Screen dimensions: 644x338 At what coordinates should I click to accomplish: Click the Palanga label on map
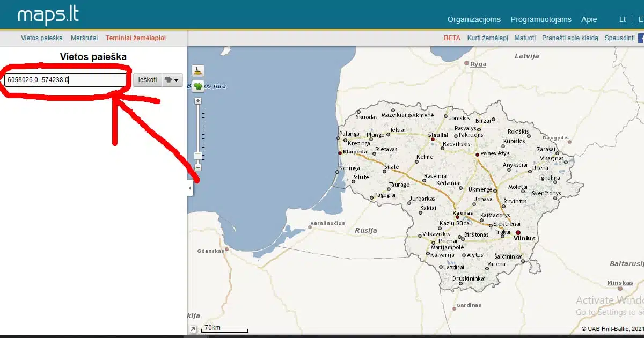pyautogui.click(x=349, y=134)
